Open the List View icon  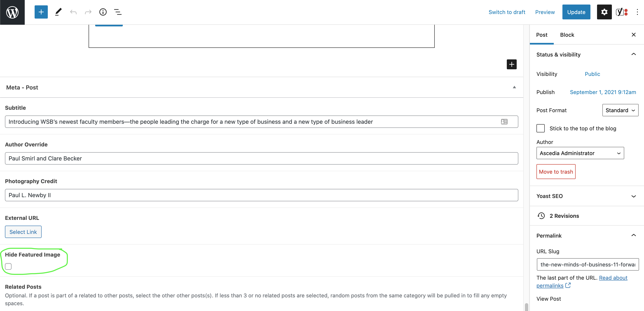tap(118, 12)
